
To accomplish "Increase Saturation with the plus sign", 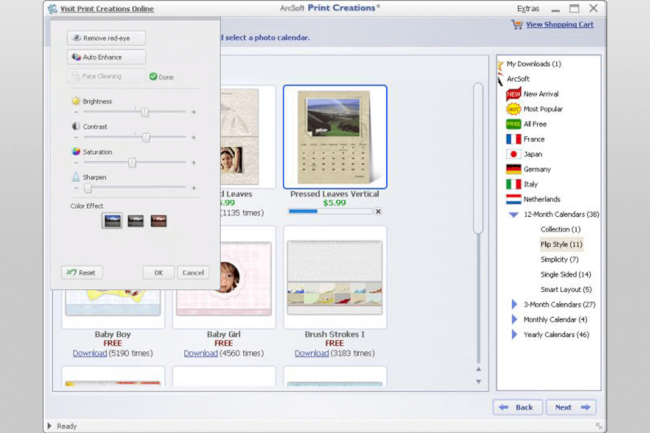I will click(194, 162).
